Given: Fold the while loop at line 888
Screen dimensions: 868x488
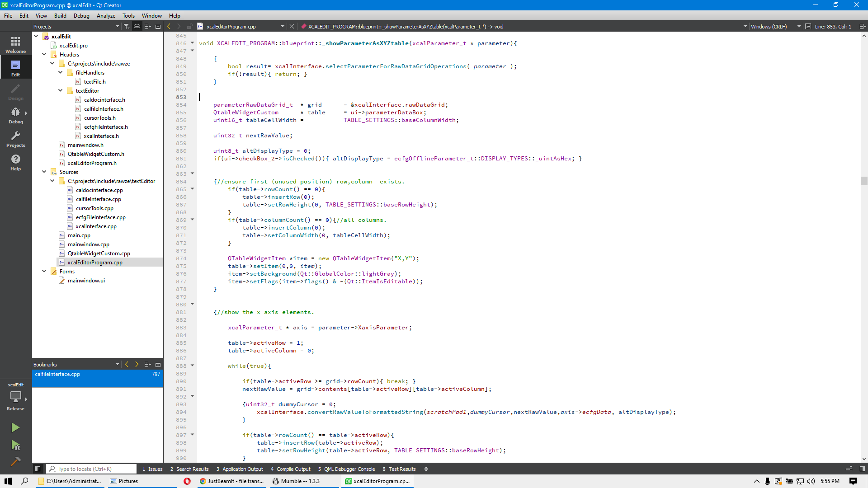Looking at the screenshot, I should point(192,366).
